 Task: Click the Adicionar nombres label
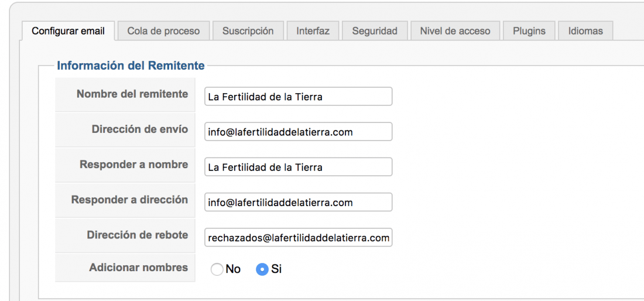pos(138,268)
